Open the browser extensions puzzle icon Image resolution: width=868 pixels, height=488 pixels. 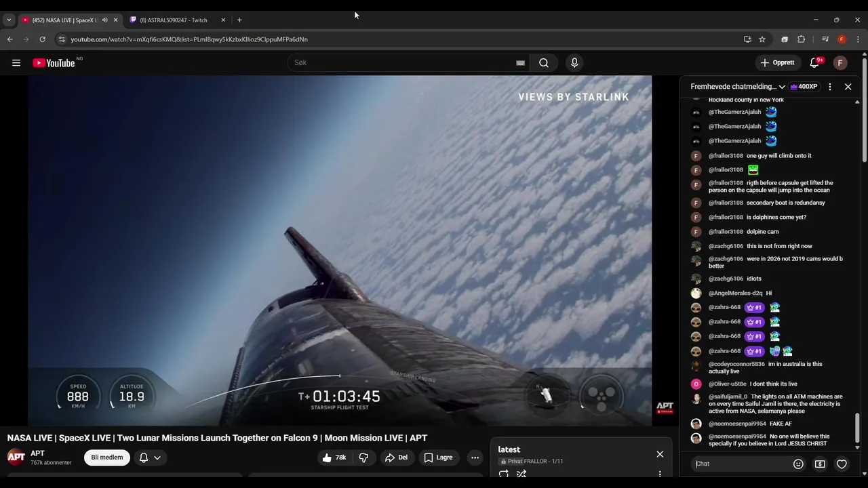pyautogui.click(x=801, y=39)
